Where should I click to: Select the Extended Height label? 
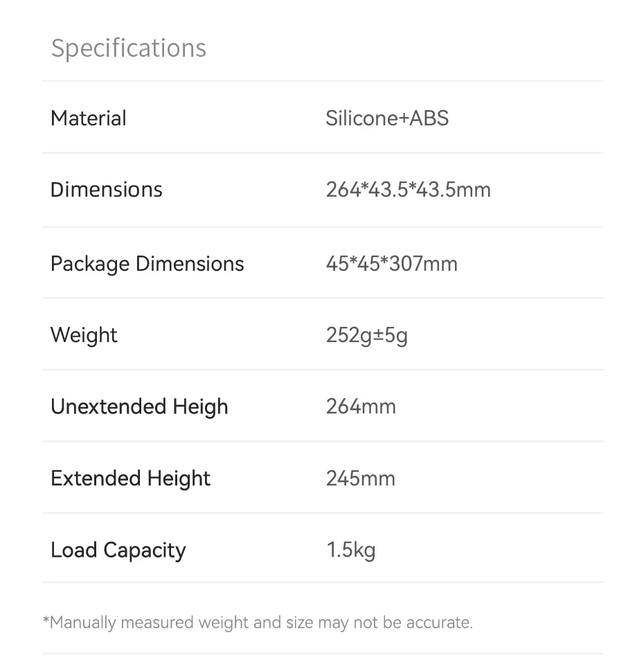[x=130, y=479]
